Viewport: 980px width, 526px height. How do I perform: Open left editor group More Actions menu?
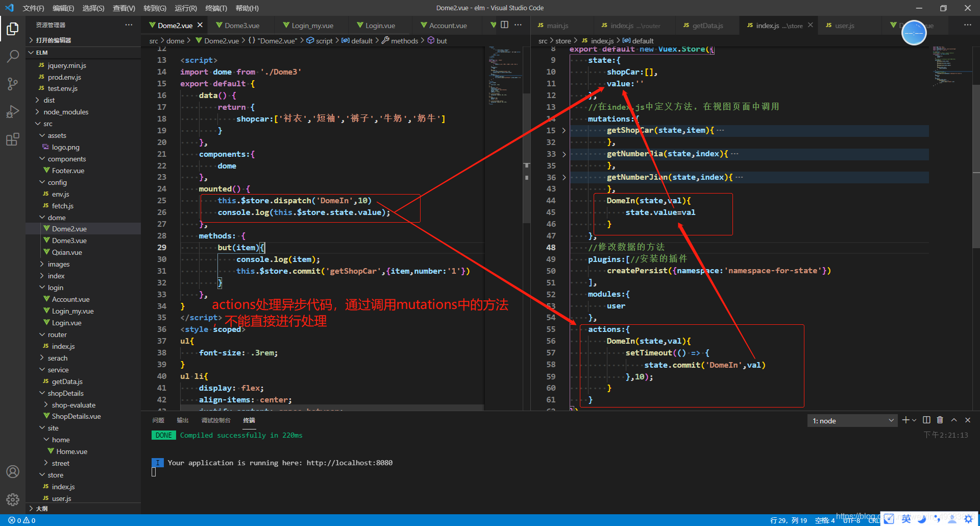[x=518, y=25]
